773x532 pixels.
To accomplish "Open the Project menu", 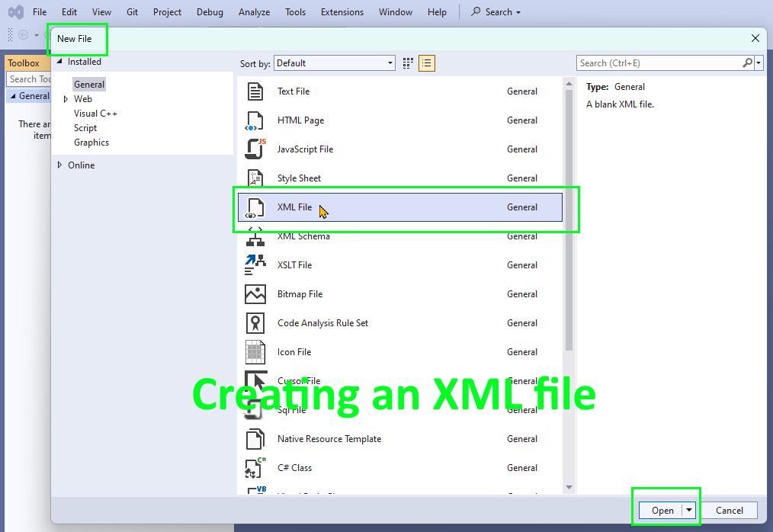I will coord(167,11).
